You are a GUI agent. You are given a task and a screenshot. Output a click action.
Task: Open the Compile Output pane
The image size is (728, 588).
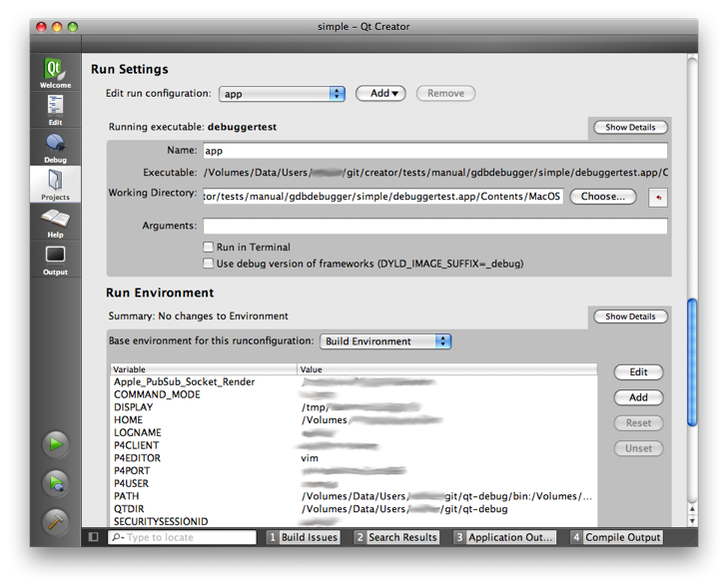tap(616, 537)
